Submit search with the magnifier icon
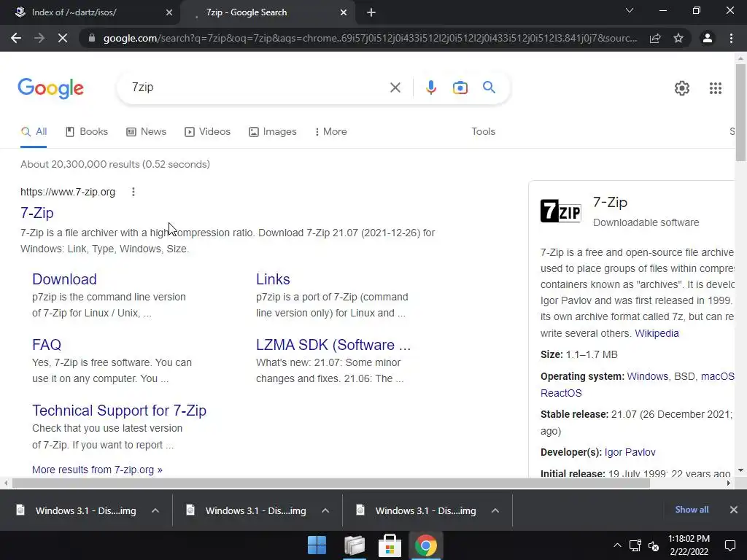The image size is (747, 560). pos(489,87)
